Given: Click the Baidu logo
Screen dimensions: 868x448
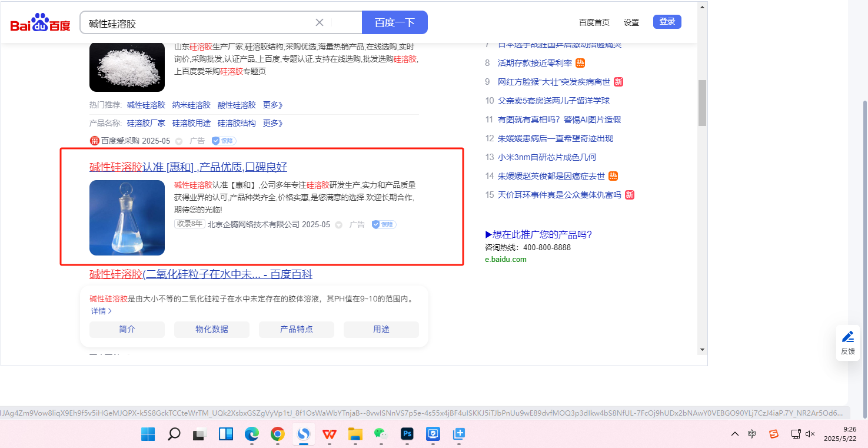Looking at the screenshot, I should point(40,24).
